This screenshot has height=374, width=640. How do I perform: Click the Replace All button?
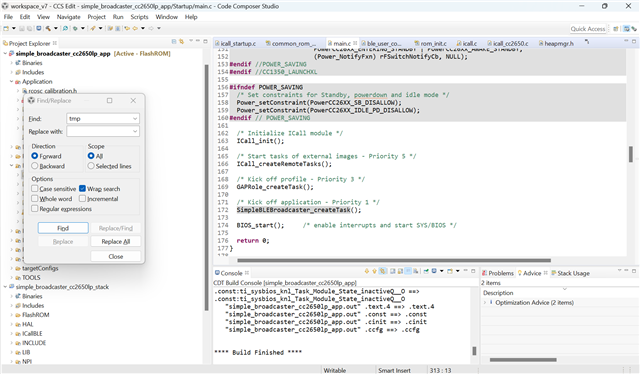click(116, 241)
